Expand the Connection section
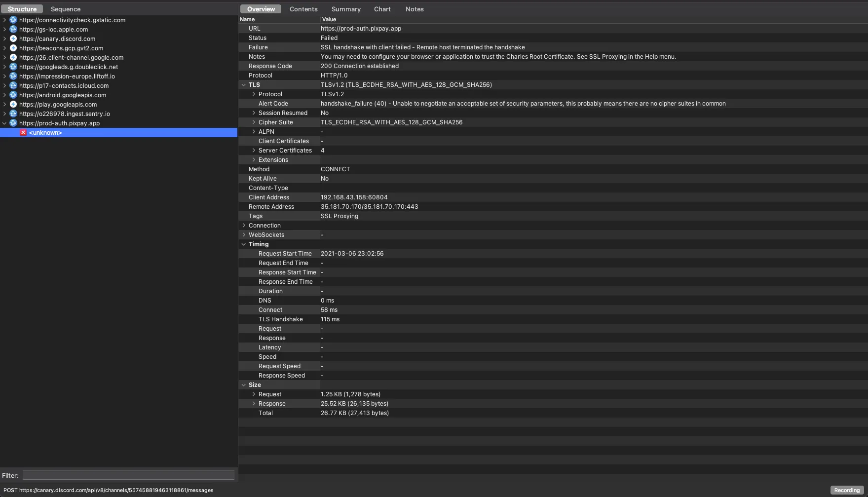868x497 pixels. (244, 226)
